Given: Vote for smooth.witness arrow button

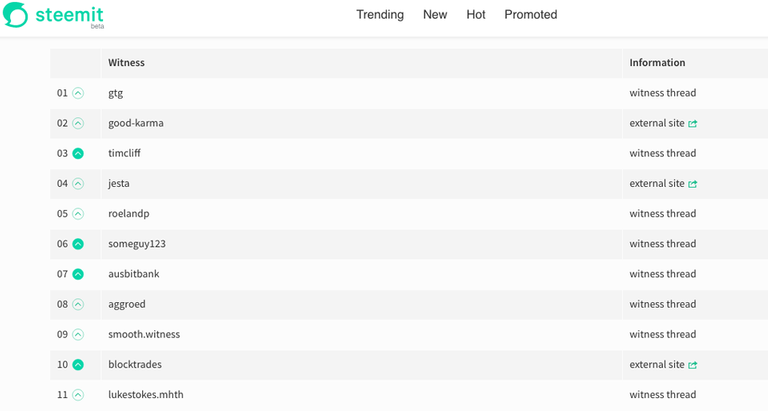Looking at the screenshot, I should tap(78, 334).
